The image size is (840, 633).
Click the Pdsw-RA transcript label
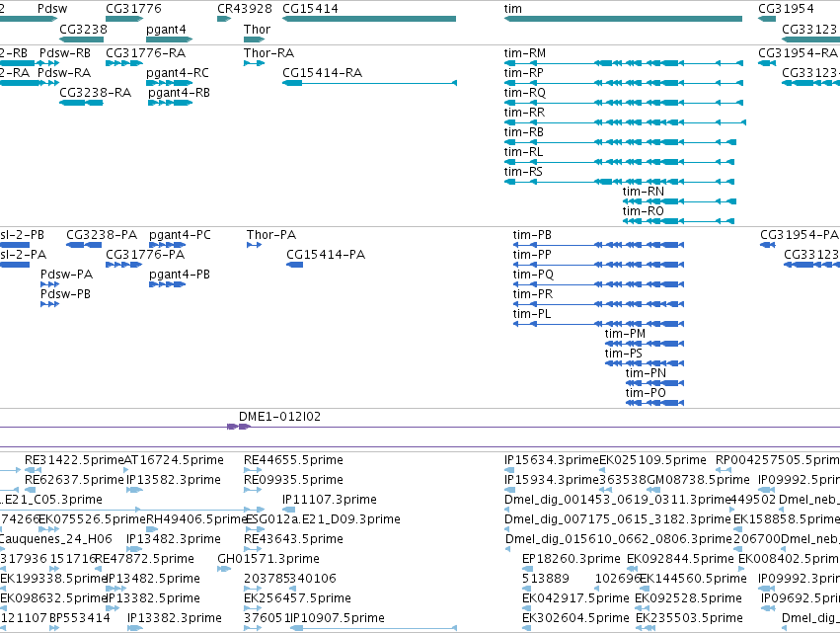coord(64,73)
